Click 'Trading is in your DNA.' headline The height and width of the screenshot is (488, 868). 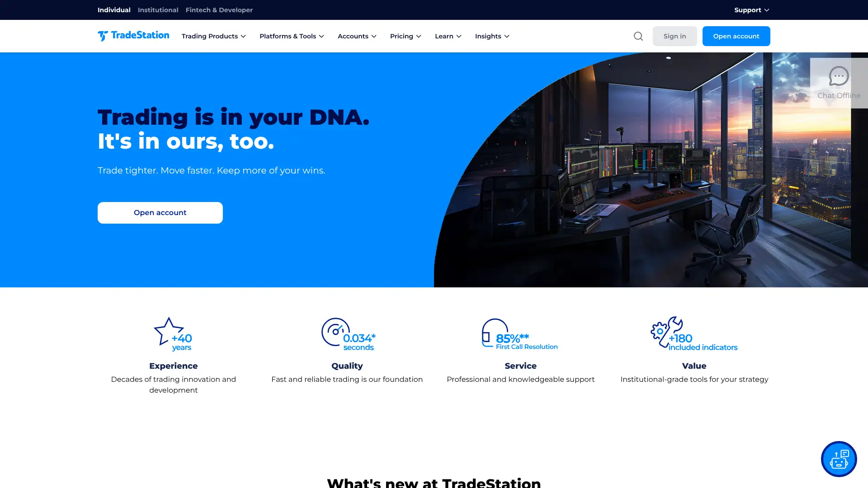[233, 117]
